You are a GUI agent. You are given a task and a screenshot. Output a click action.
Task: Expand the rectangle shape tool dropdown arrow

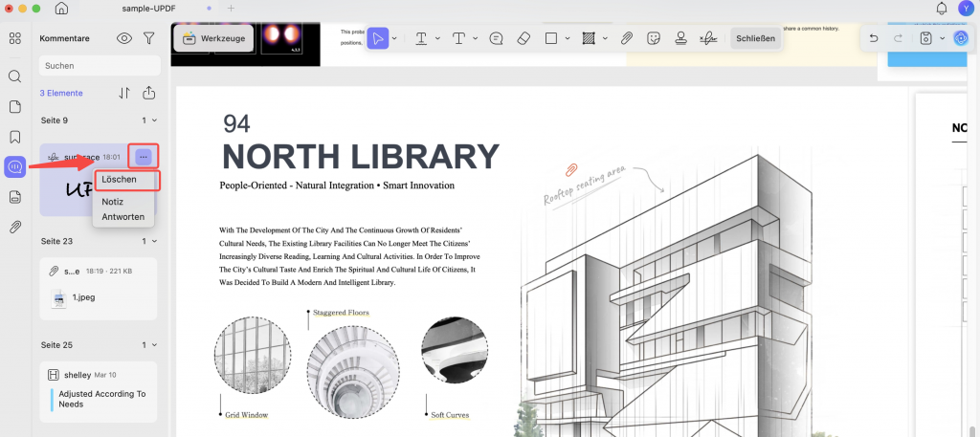tap(568, 38)
